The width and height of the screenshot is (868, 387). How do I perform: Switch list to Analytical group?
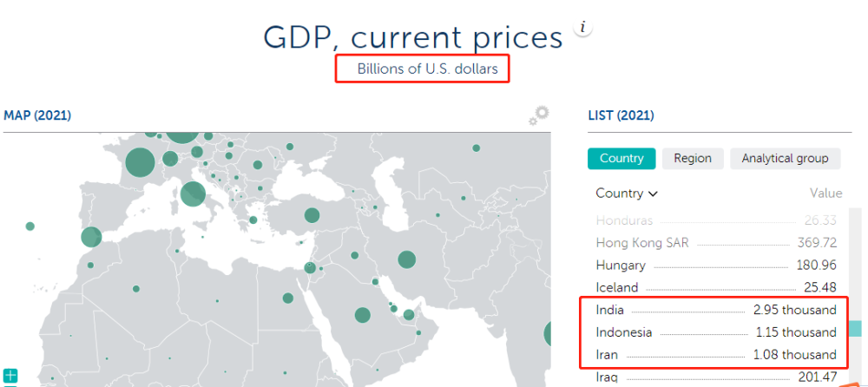coord(785,158)
